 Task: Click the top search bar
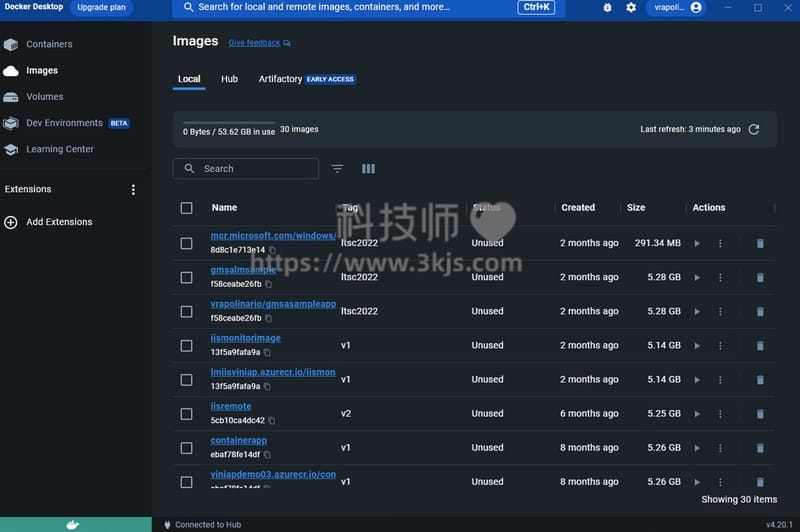coord(368,8)
